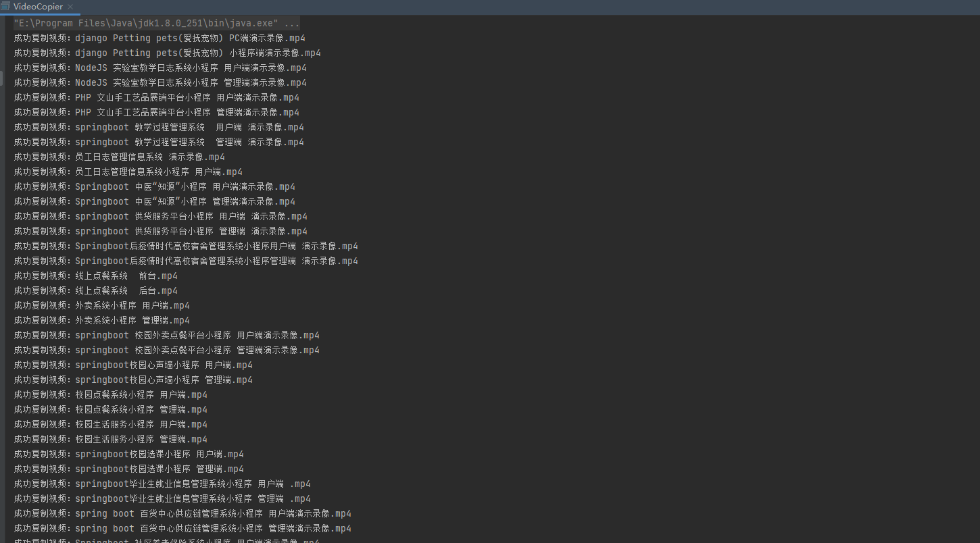Click line '校园点餐系统小程序 管理端.mp4'
The width and height of the screenshot is (980, 543).
110,409
